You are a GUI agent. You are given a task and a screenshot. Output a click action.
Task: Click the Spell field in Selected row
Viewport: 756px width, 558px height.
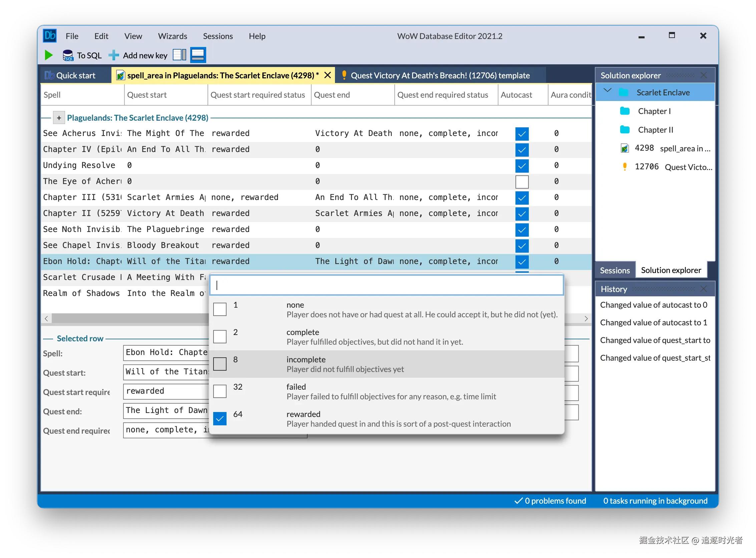166,353
